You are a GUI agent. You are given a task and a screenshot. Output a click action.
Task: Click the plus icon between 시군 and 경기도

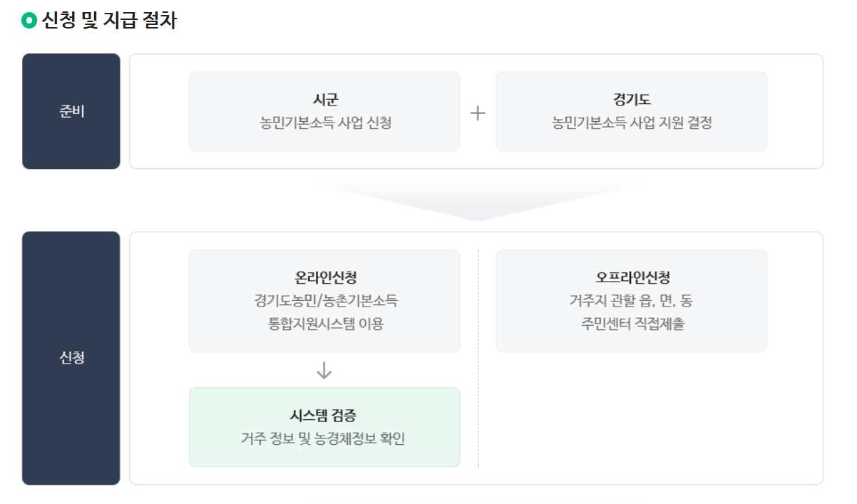coord(478,113)
